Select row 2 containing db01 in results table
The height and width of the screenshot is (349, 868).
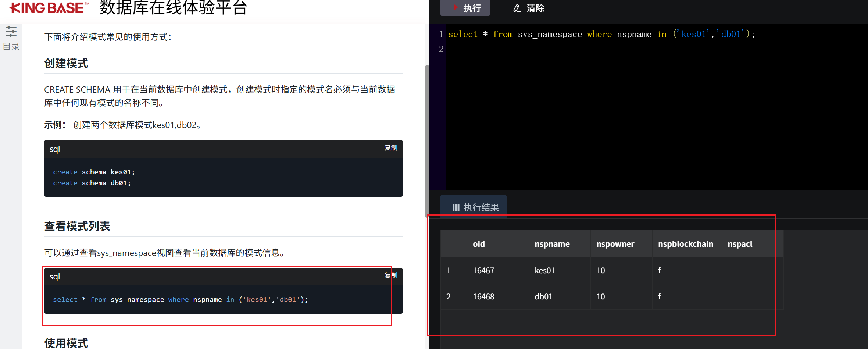[x=543, y=296]
